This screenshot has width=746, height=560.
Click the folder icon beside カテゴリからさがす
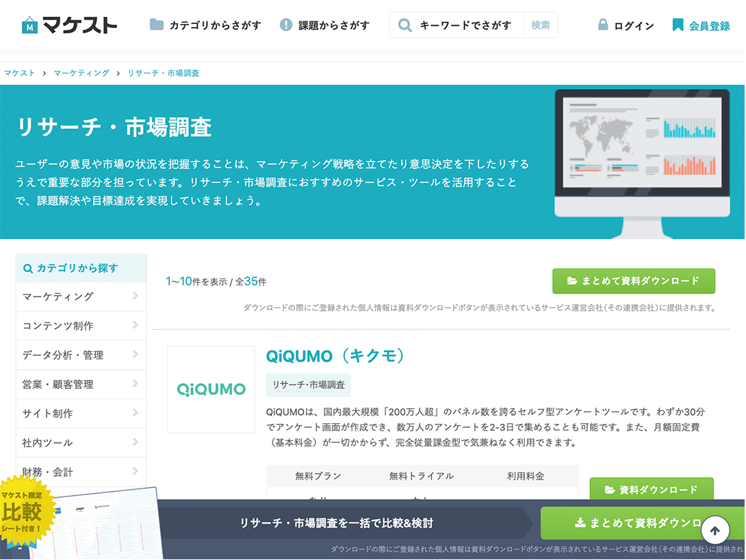tap(157, 24)
